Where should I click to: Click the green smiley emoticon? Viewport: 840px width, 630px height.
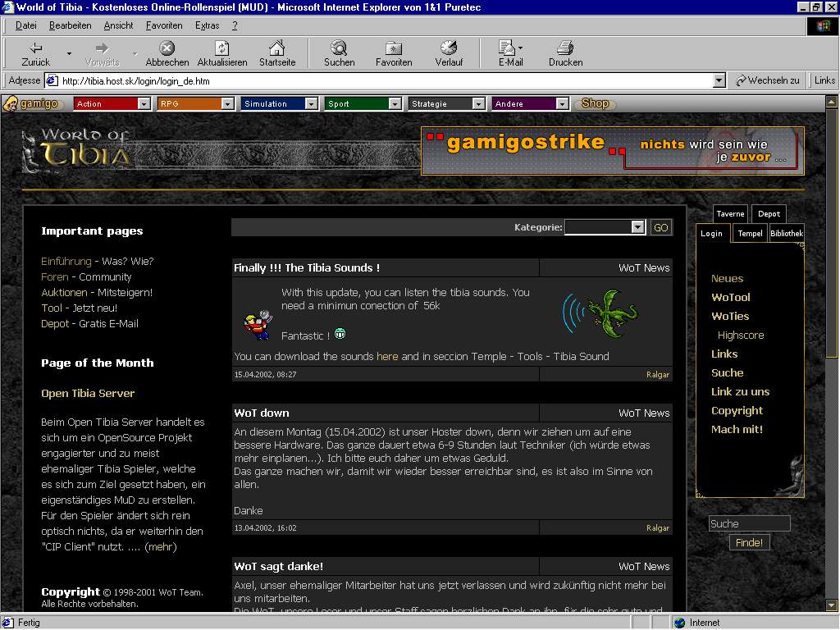coord(340,334)
